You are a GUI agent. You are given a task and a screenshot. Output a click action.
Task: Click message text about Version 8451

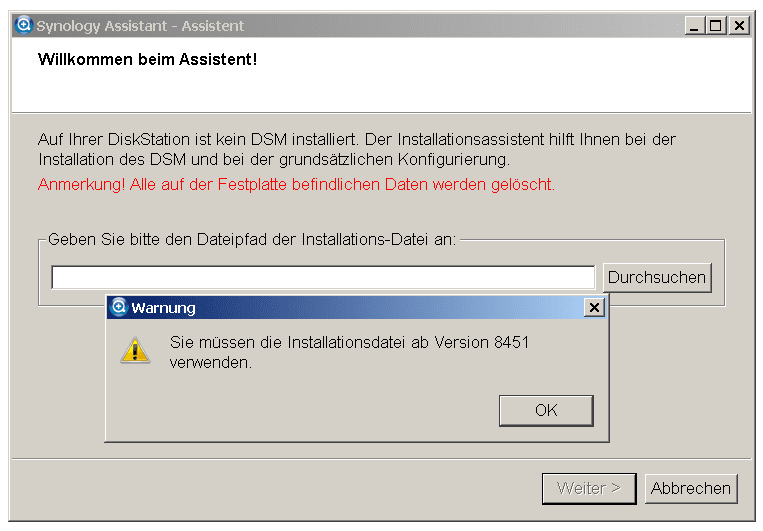pos(349,352)
